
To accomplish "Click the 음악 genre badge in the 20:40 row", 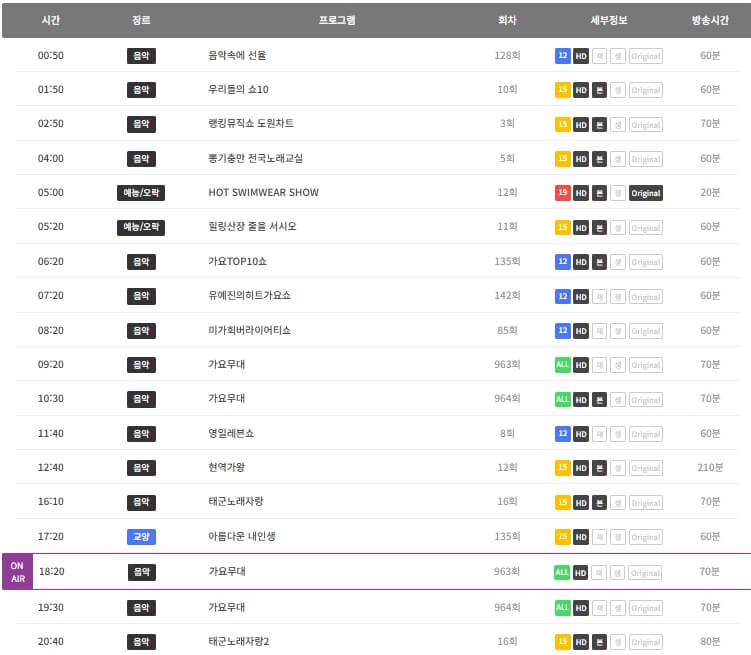I will 141,642.
